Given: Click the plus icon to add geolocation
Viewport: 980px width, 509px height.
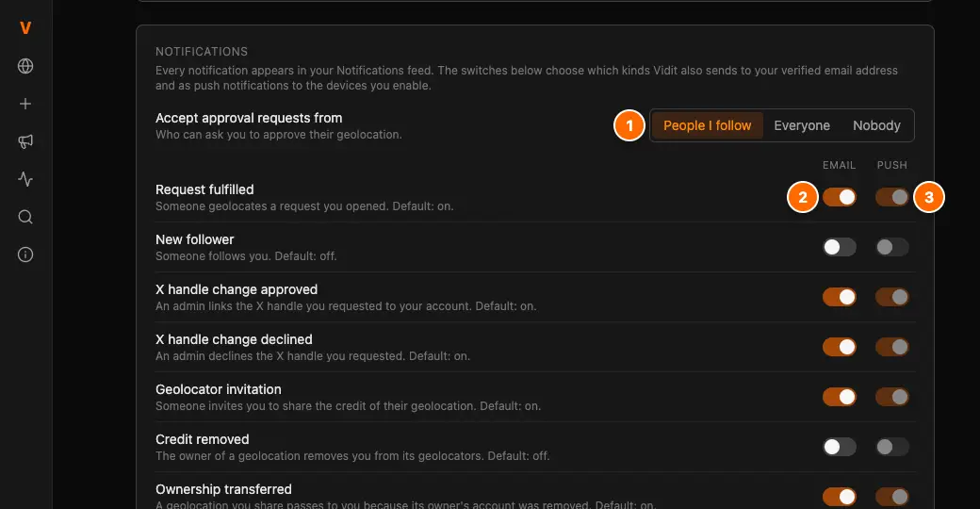Looking at the screenshot, I should tap(25, 104).
